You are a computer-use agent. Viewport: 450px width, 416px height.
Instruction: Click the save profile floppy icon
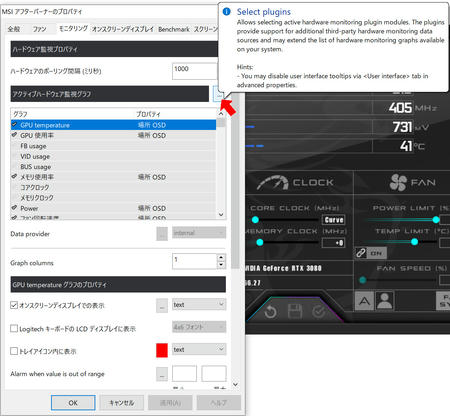coord(295,312)
